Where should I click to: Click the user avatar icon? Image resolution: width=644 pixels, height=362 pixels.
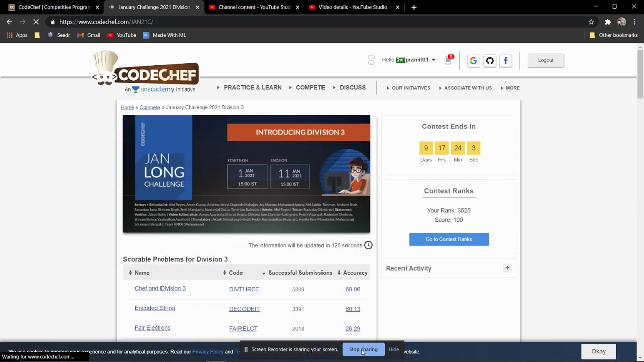click(x=371, y=60)
